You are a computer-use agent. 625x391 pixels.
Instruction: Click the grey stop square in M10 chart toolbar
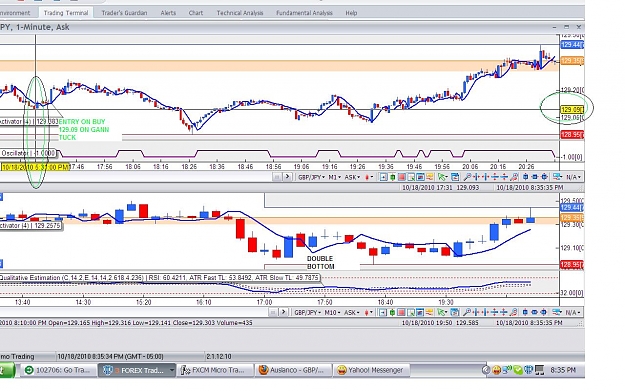tap(273, 312)
